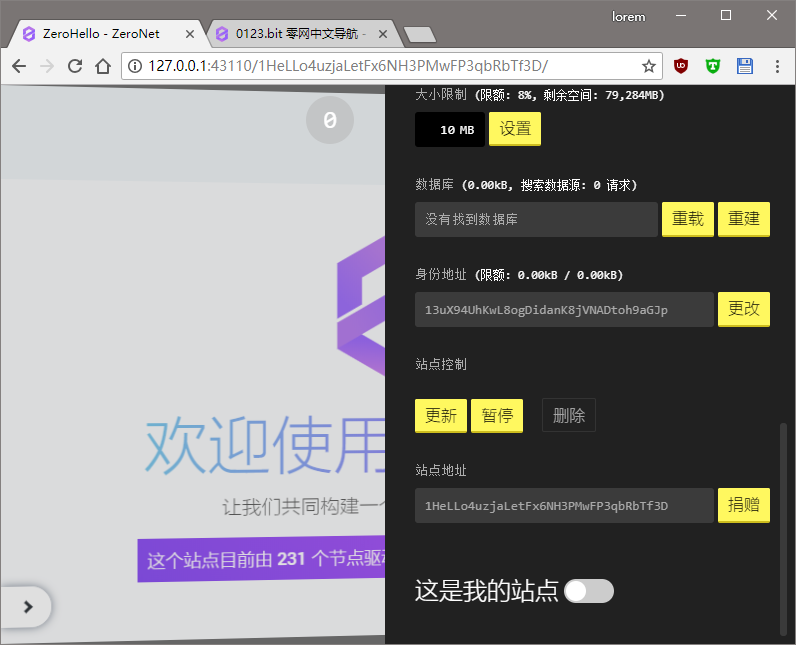Click the purple 231 个节点 banner
The image size is (796, 645).
261,559
